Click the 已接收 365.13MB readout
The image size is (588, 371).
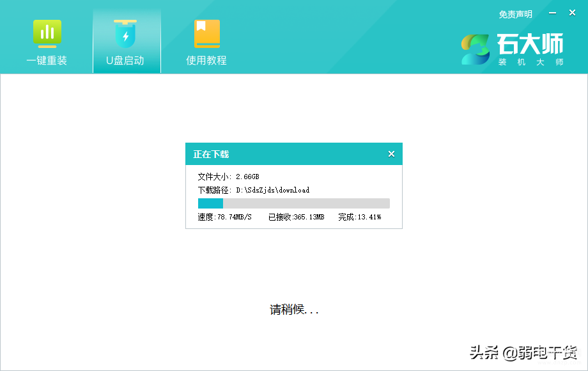tap(296, 217)
